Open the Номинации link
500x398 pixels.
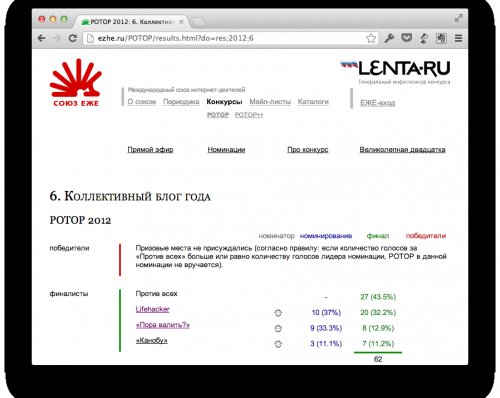[226, 150]
